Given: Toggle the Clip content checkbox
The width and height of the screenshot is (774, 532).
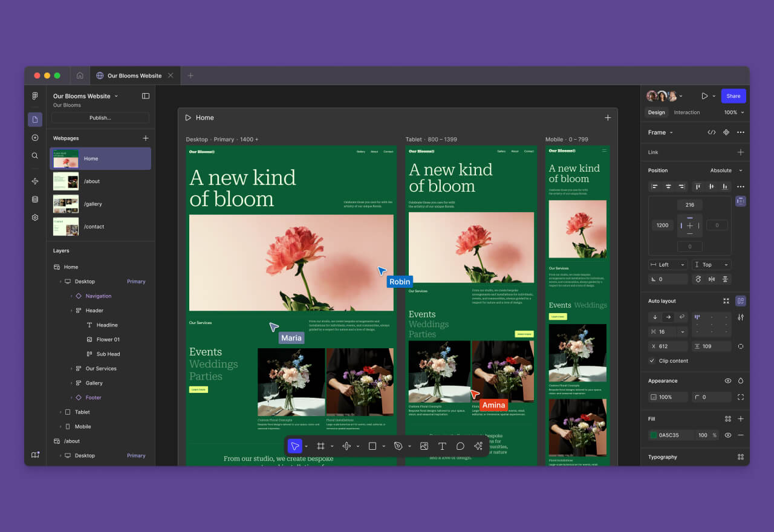Looking at the screenshot, I should (652, 361).
